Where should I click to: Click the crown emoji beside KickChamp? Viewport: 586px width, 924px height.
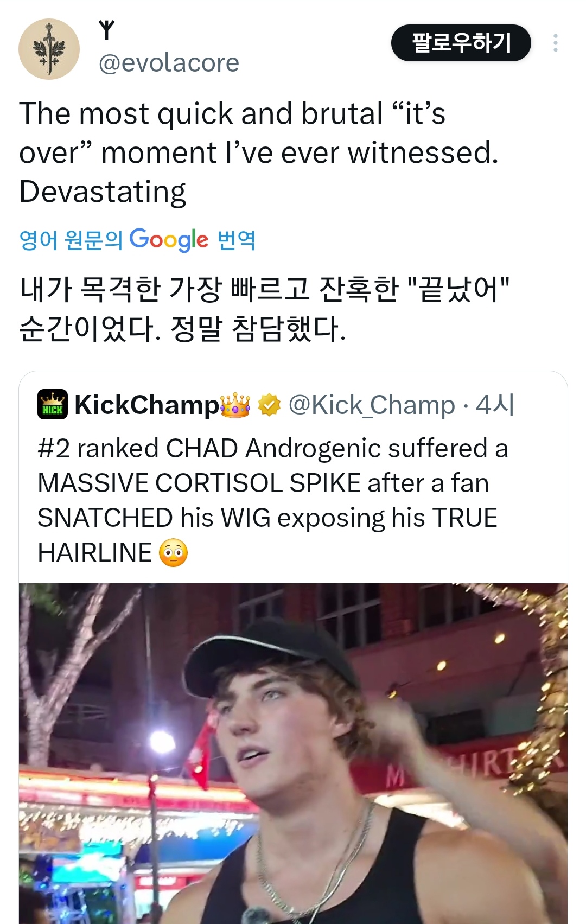click(x=235, y=405)
